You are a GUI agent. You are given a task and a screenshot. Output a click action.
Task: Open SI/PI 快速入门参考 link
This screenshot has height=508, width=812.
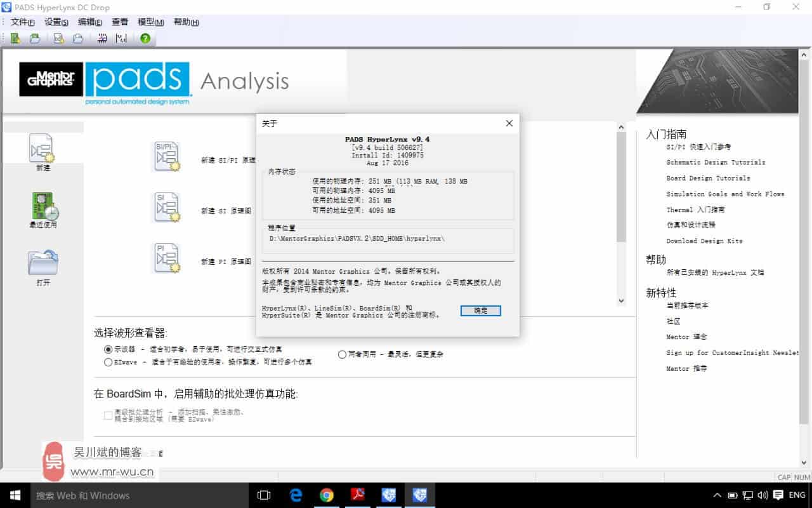click(x=698, y=147)
